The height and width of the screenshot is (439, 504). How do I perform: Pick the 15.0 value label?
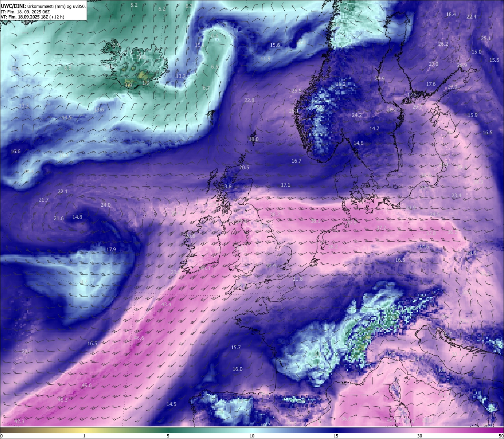pyautogui.click(x=476, y=52)
